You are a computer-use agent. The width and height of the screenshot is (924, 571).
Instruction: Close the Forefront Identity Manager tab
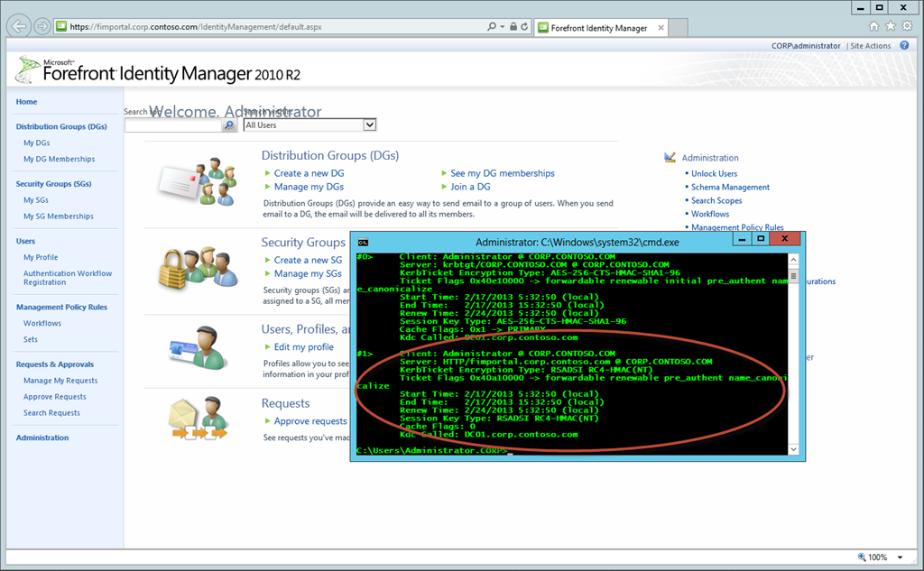pos(661,28)
